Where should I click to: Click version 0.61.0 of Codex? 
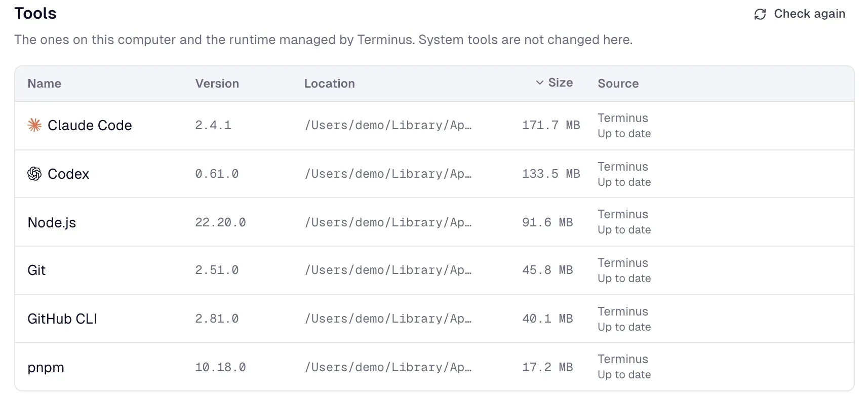tap(217, 174)
